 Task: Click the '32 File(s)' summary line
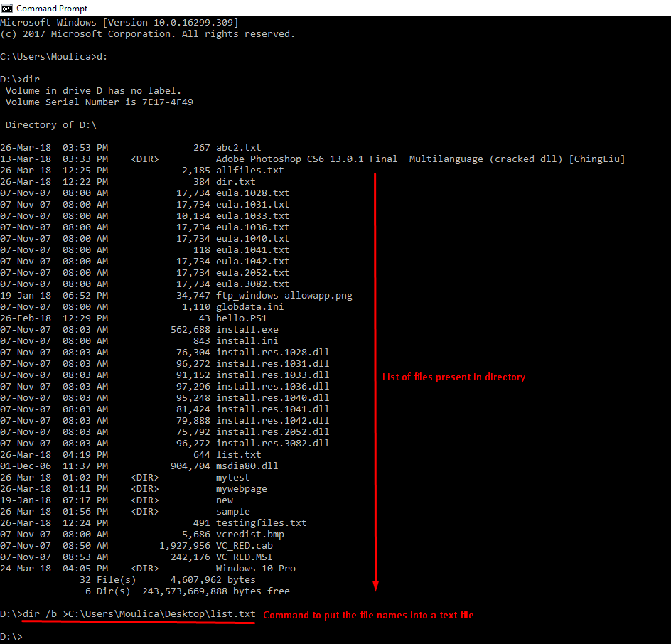click(167, 580)
